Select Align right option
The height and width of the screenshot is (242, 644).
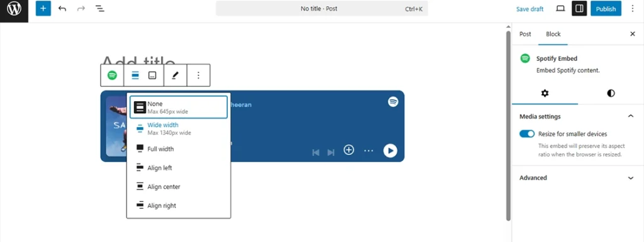(x=179, y=206)
